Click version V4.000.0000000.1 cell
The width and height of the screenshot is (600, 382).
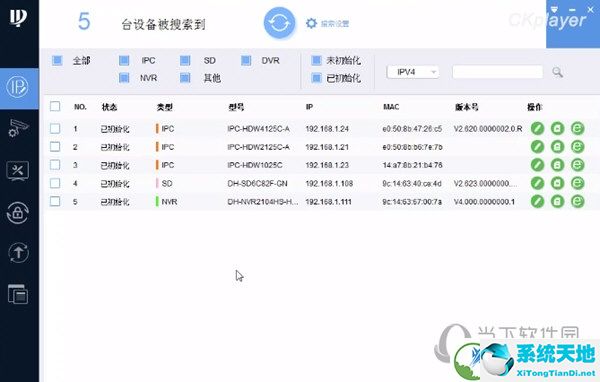[x=484, y=202]
